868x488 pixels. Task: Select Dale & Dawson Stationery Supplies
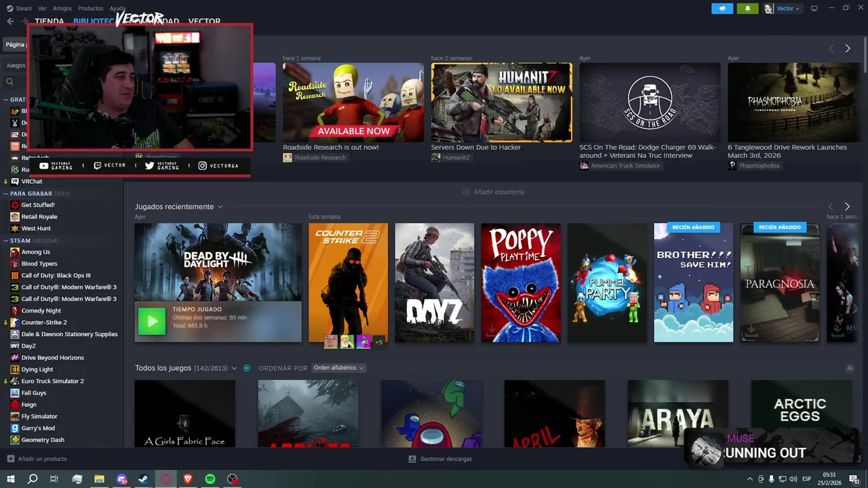pyautogui.click(x=69, y=334)
